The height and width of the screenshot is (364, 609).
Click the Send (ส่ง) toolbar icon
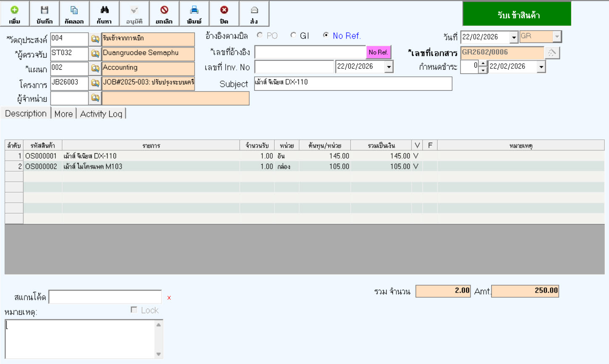[x=254, y=14]
